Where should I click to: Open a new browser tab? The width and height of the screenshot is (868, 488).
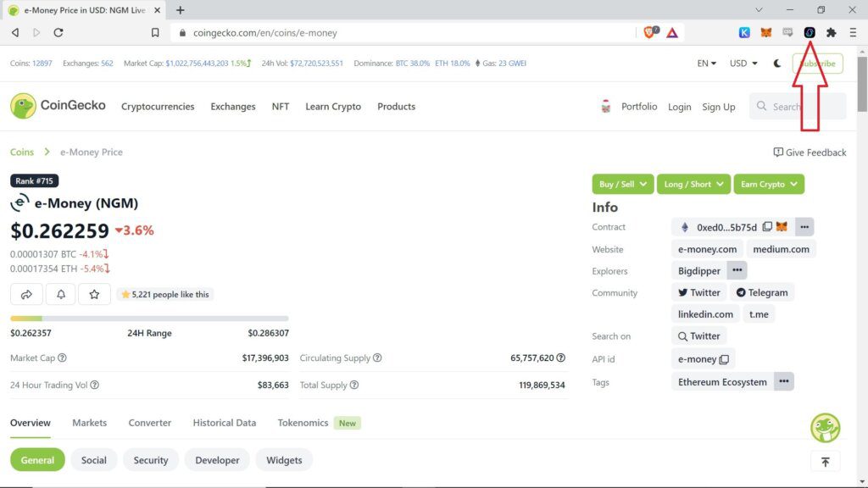point(180,10)
